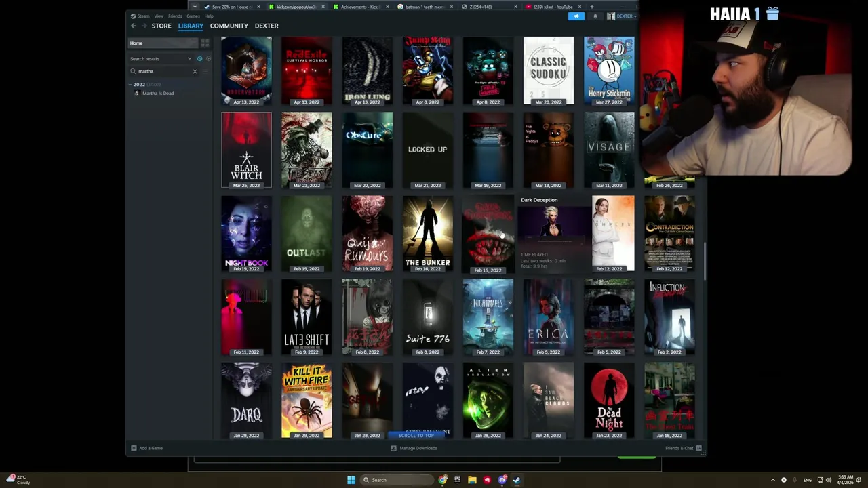This screenshot has height=488, width=868.
Task: Open the Friends menu
Action: point(175,16)
